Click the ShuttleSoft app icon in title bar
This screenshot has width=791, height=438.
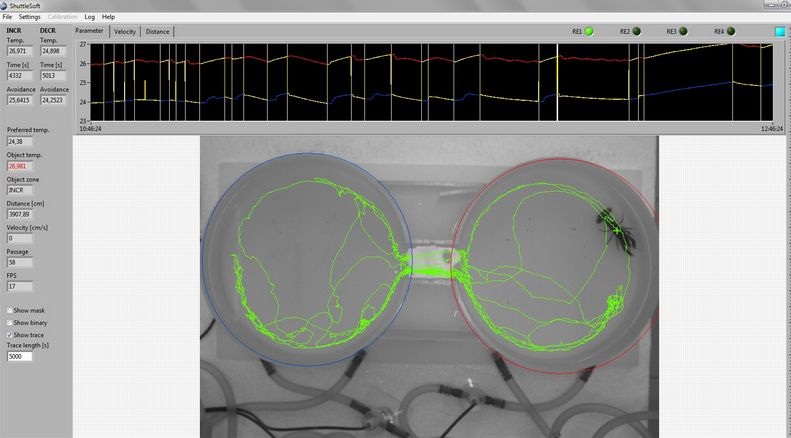6,5
